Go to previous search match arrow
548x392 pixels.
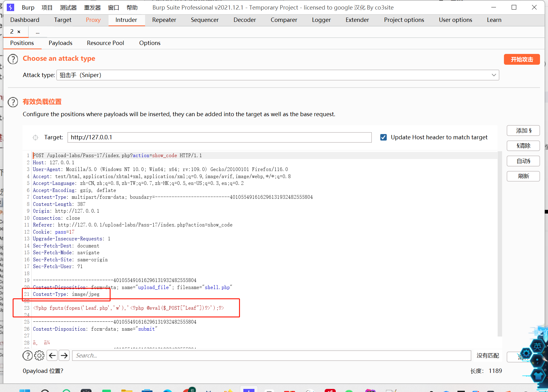[52, 356]
